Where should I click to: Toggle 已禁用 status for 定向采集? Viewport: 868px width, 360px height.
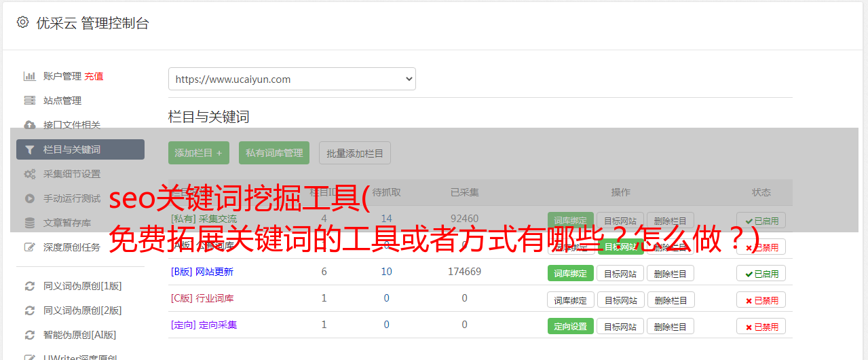click(761, 327)
